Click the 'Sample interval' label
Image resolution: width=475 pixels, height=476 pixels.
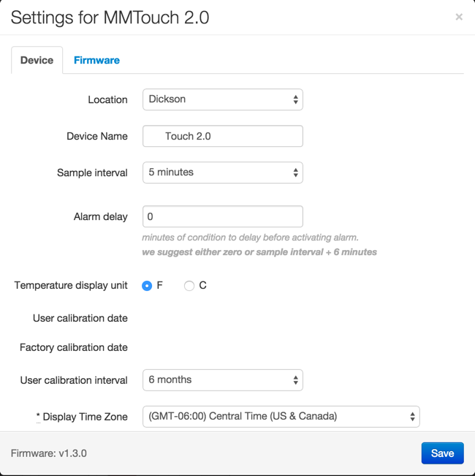[x=92, y=173]
